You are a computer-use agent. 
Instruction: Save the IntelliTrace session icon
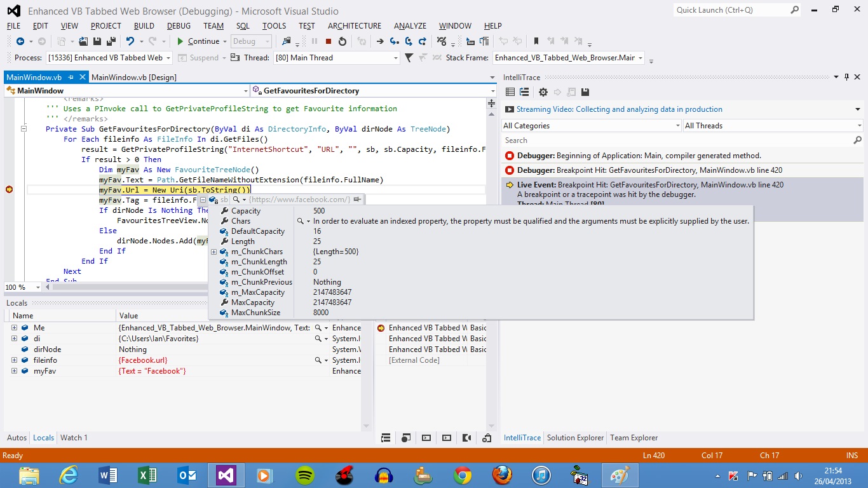585,92
